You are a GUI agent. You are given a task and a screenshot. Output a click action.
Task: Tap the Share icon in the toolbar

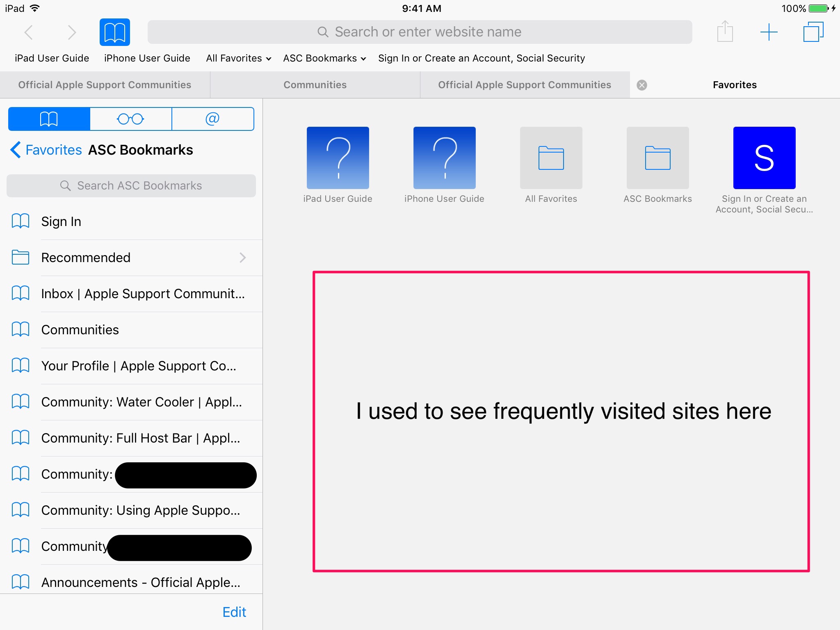[x=725, y=32]
